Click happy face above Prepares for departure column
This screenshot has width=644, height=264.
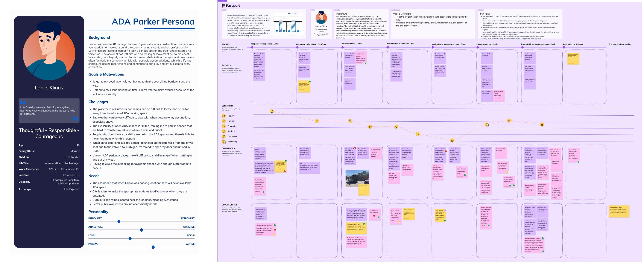(272, 111)
